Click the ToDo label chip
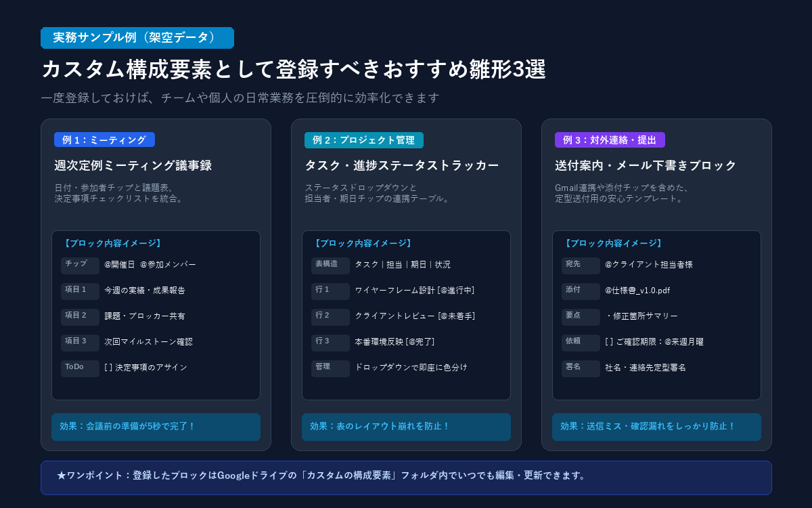The width and height of the screenshot is (812, 508). tap(80, 368)
